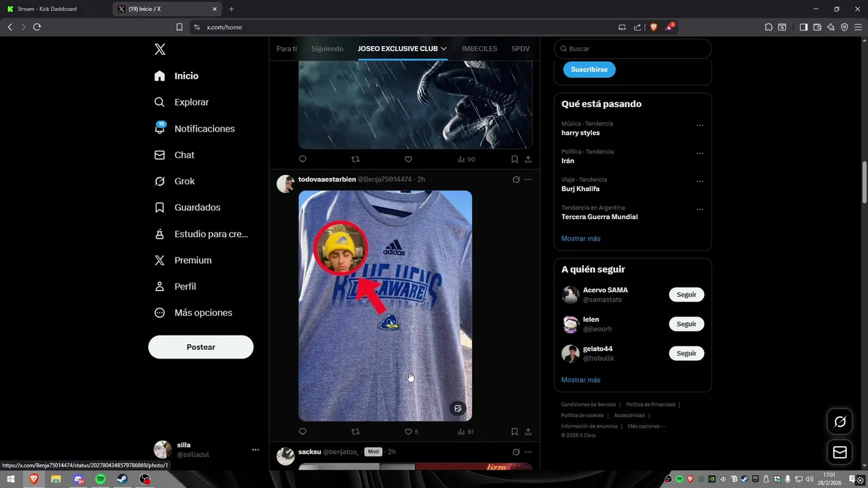This screenshot has width=868, height=488.
Task: Open Política de Privacidad link
Action: [650, 405]
